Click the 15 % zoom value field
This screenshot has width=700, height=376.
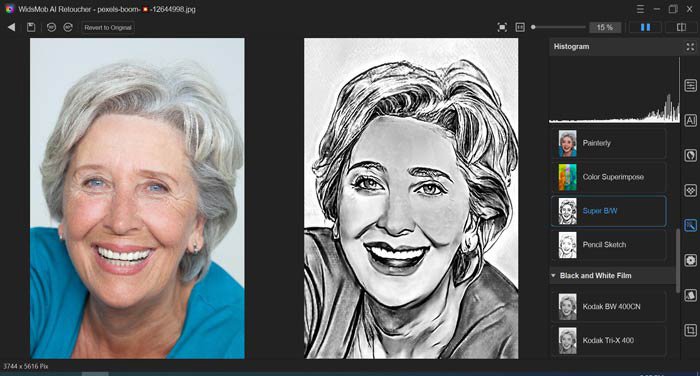coord(605,27)
